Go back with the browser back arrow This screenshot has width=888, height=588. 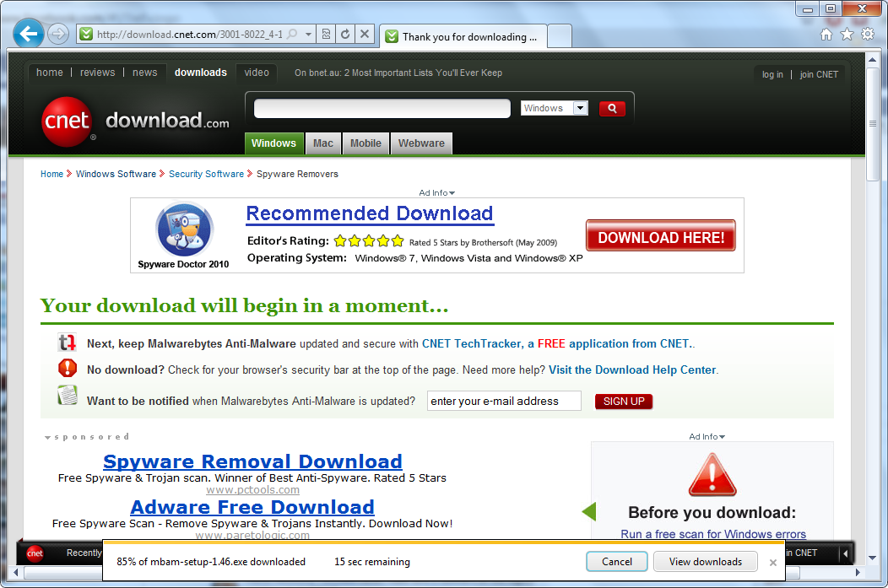(x=29, y=34)
